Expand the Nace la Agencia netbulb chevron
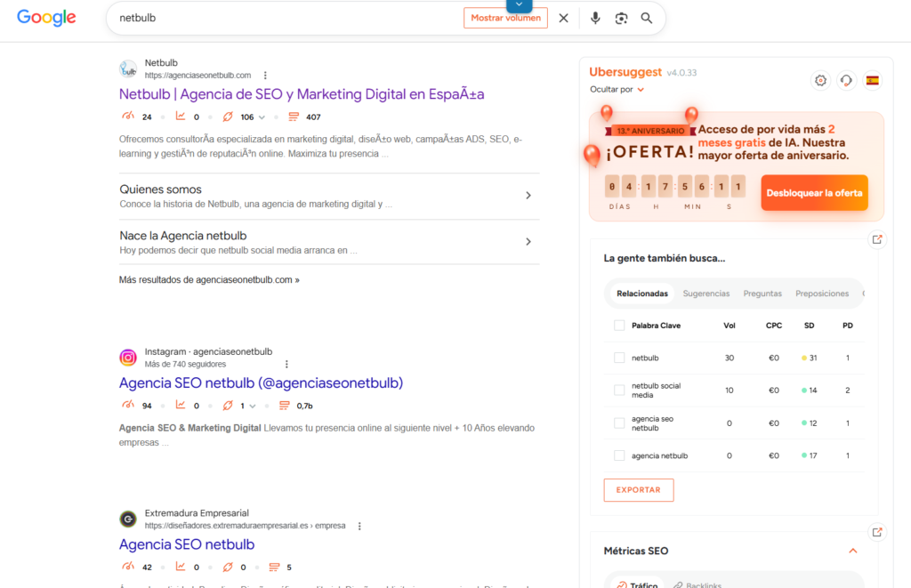Image resolution: width=911 pixels, height=588 pixels. coord(528,241)
